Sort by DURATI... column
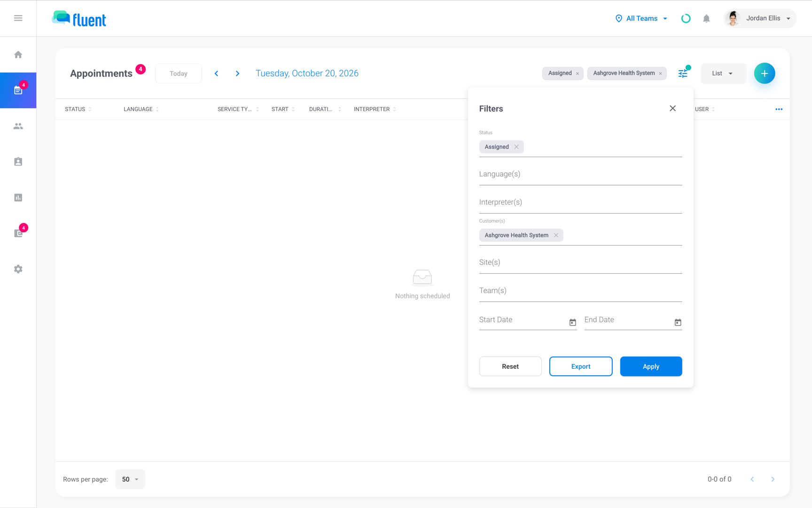 point(325,109)
